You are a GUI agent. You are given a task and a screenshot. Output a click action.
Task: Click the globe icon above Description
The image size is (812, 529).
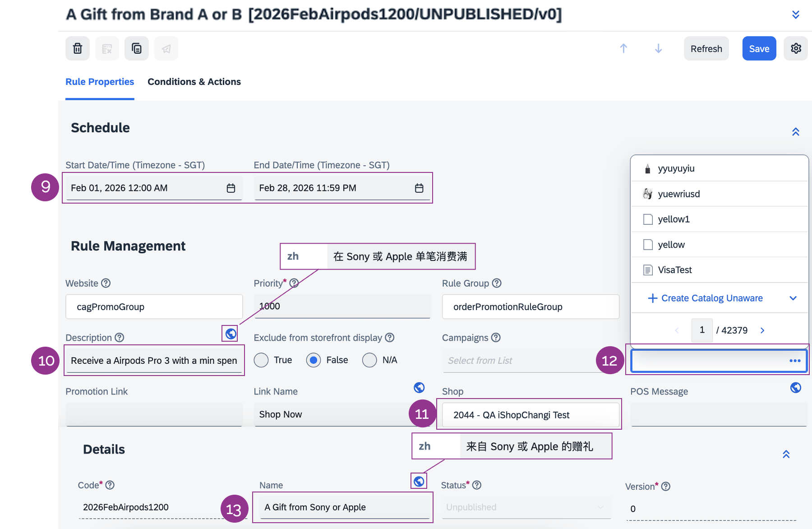pos(231,334)
